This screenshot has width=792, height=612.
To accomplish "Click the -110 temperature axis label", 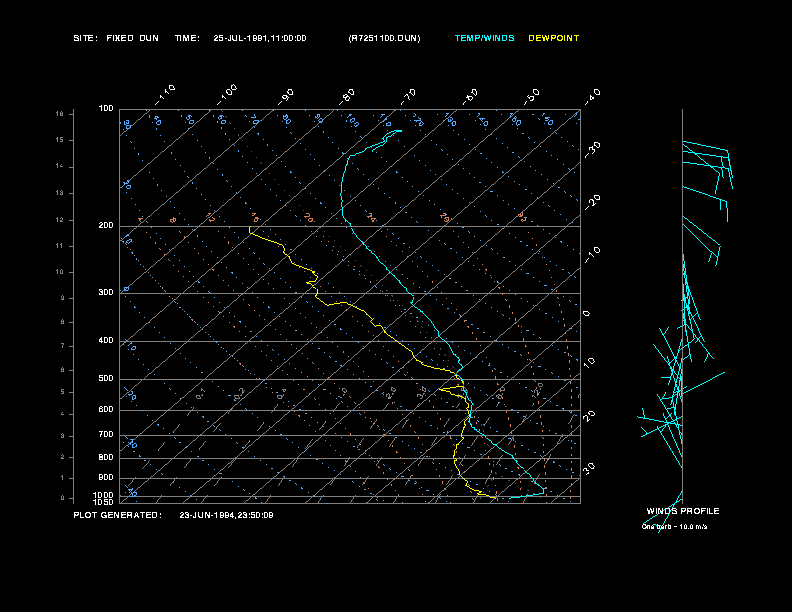I will tap(165, 95).
